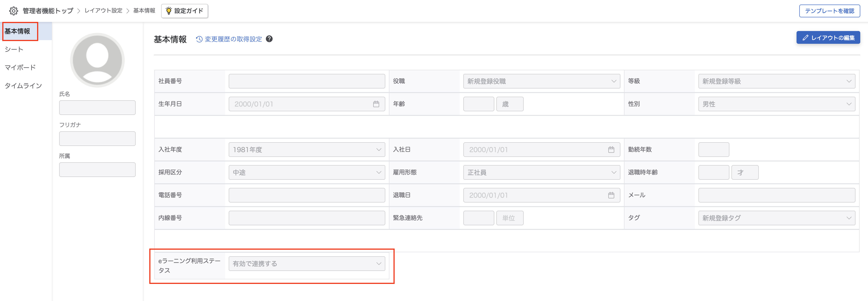Select the シート sidebar item

[14, 49]
